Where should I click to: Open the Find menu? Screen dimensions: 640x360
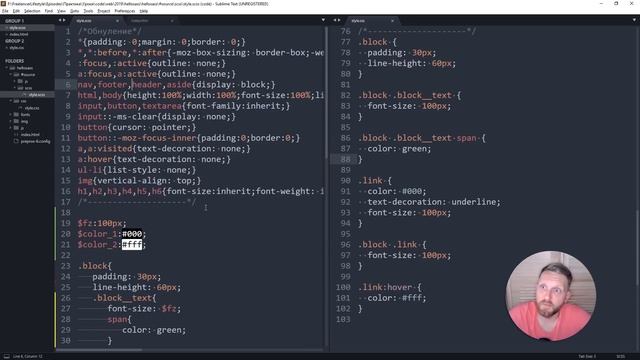pyautogui.click(x=49, y=11)
